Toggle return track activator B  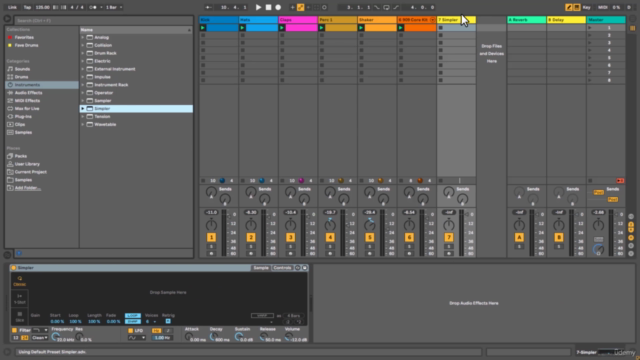coord(559,237)
